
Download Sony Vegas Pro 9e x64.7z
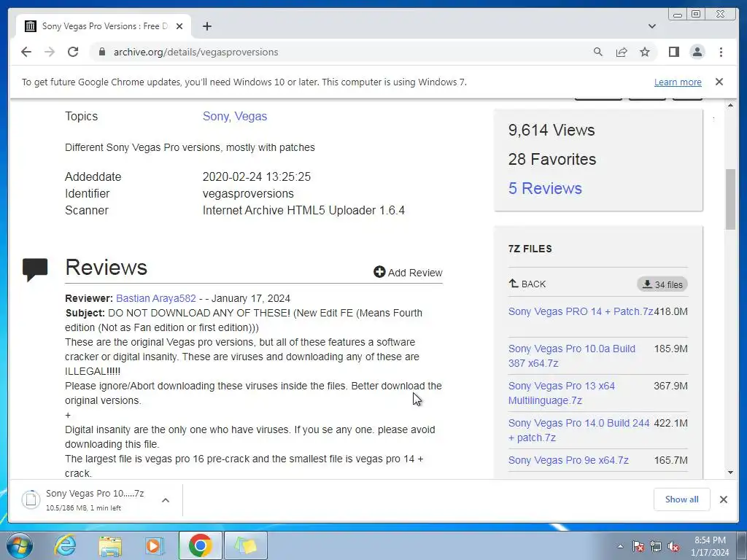(568, 461)
